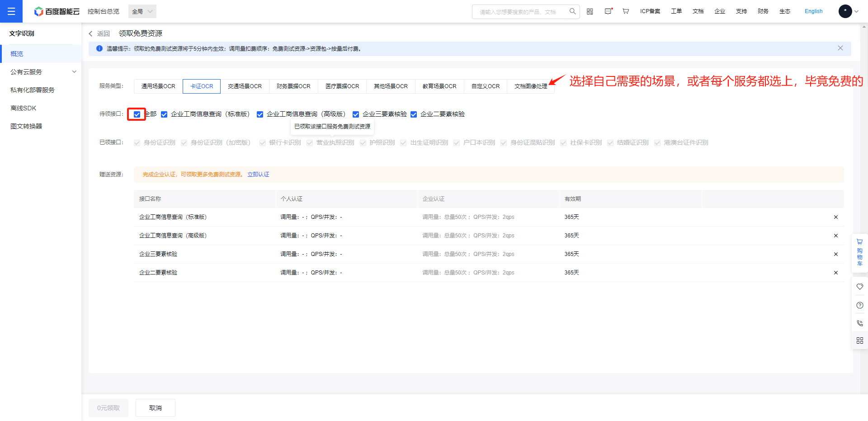The height and width of the screenshot is (421, 868).
Task: Click the disabled 身份证识别 checkbox
Action: point(137,143)
